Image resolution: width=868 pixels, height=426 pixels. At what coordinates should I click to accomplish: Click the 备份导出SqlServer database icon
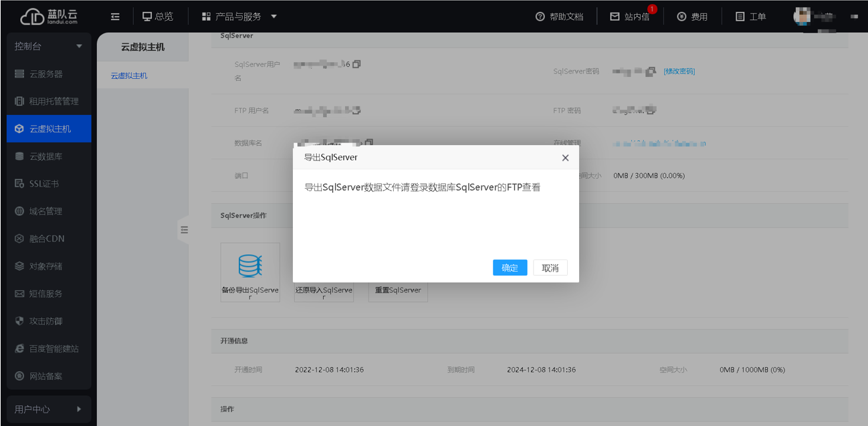(x=249, y=265)
